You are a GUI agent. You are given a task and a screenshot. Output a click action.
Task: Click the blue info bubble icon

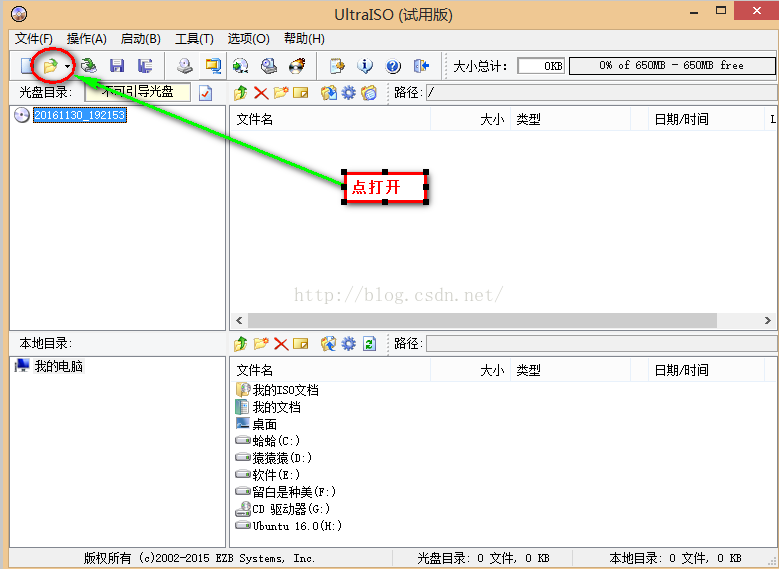click(365, 66)
